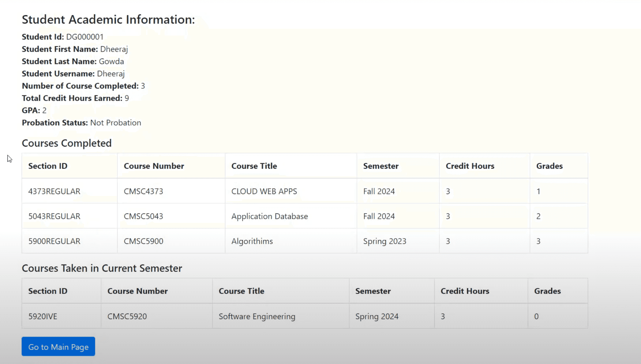Click the Student Academic Information heading

[108, 19]
